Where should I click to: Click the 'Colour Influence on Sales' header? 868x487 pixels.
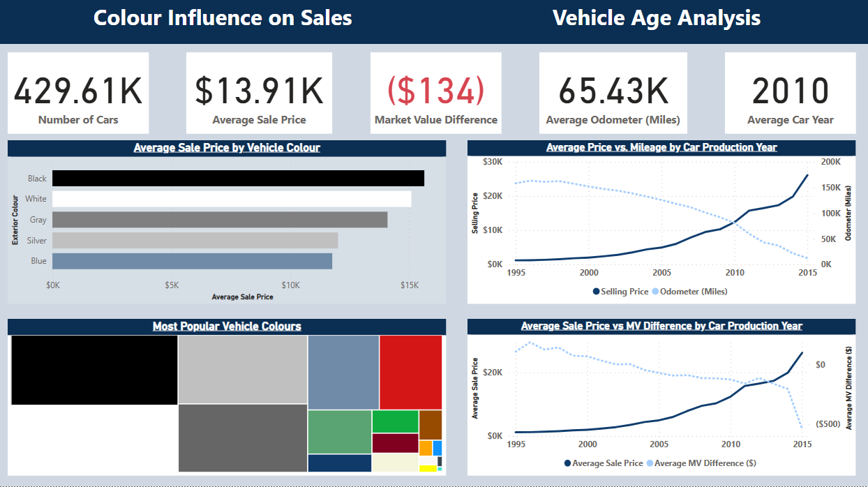coord(223,18)
